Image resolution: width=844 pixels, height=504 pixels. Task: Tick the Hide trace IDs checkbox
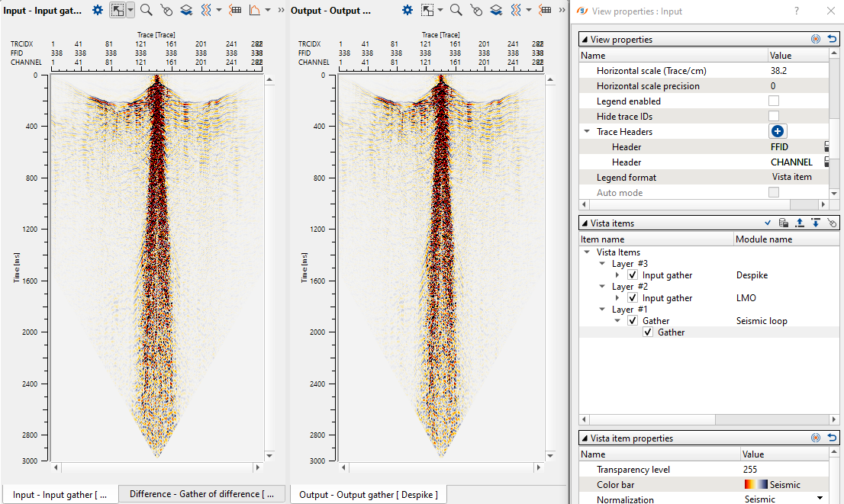click(x=774, y=117)
